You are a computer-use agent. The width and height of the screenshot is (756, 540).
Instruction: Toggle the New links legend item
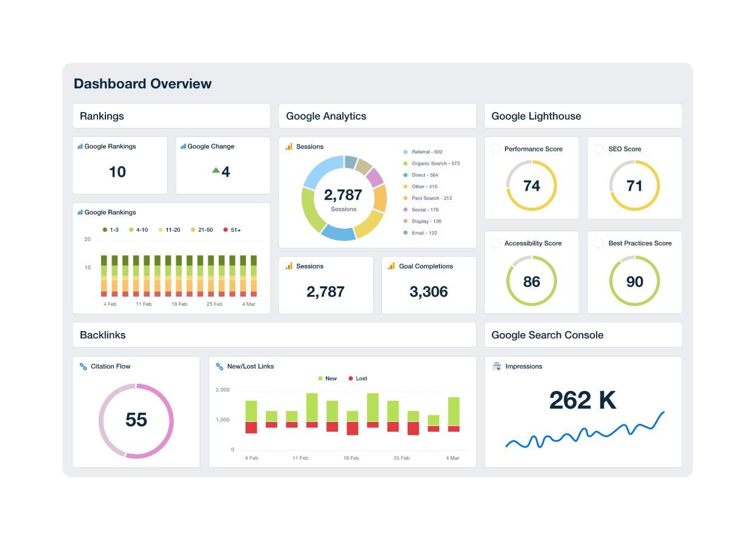click(x=327, y=378)
